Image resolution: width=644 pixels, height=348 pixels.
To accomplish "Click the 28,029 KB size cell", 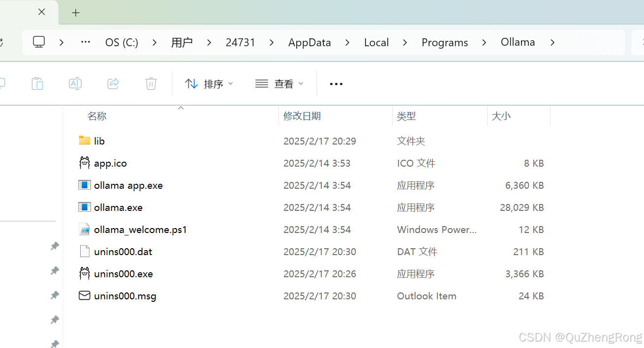I will (x=522, y=207).
